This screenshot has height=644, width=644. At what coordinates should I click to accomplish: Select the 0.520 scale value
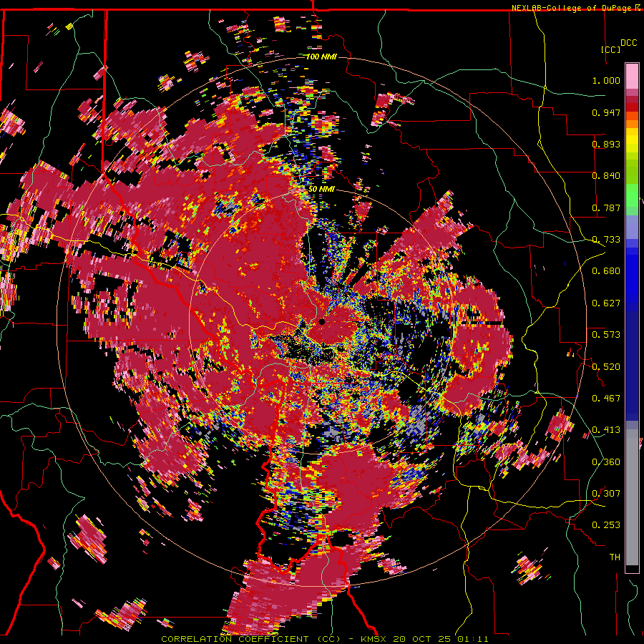pyautogui.click(x=606, y=367)
